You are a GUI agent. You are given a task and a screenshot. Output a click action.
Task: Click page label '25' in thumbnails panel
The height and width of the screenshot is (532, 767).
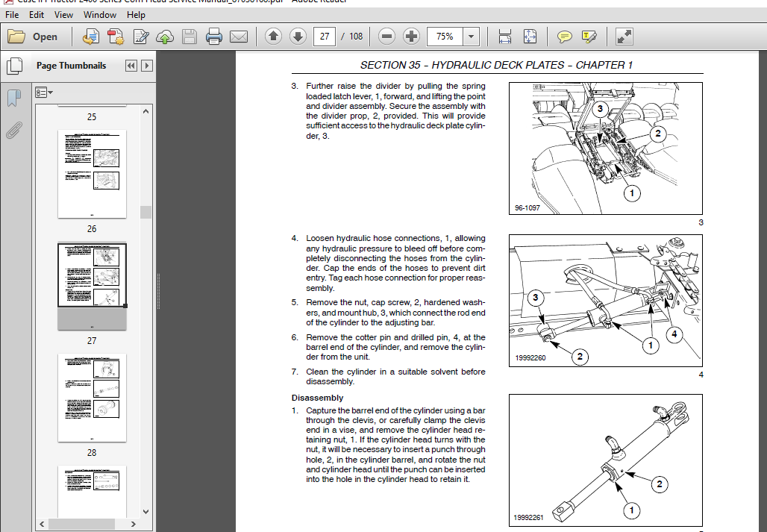pos(92,117)
